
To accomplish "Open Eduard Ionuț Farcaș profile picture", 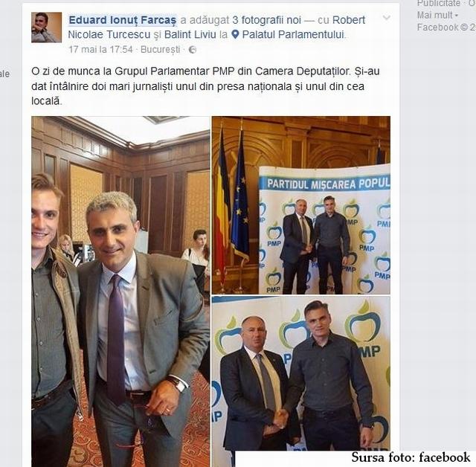I will coord(46,28).
